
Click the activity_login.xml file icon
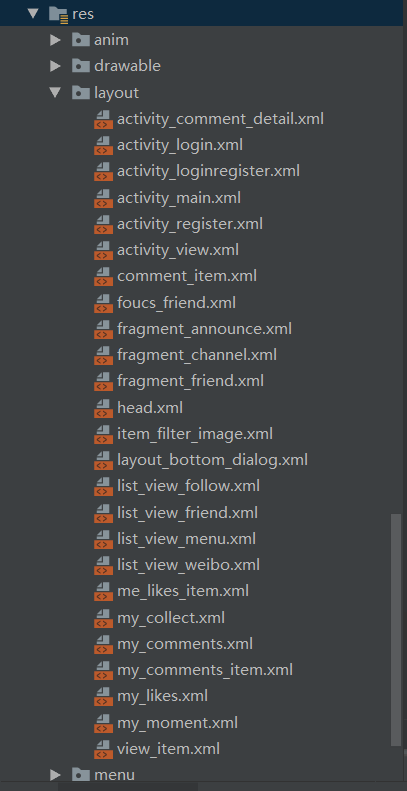[103, 145]
